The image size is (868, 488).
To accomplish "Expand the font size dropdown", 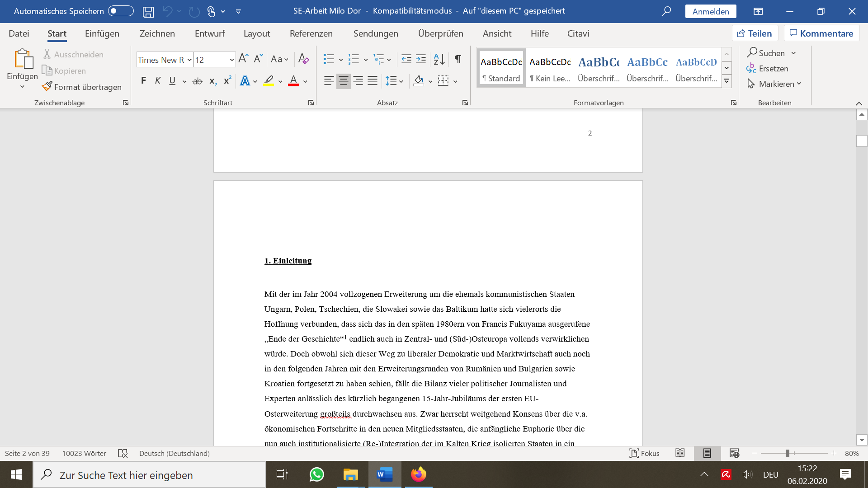I will [x=231, y=60].
